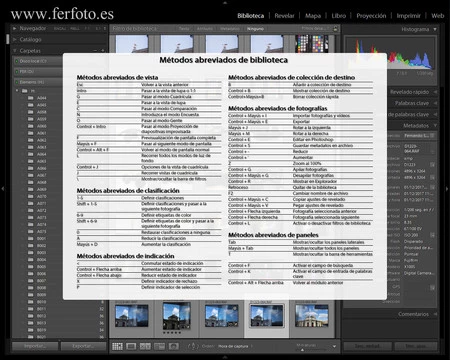Click the Importar button

(x=35, y=346)
